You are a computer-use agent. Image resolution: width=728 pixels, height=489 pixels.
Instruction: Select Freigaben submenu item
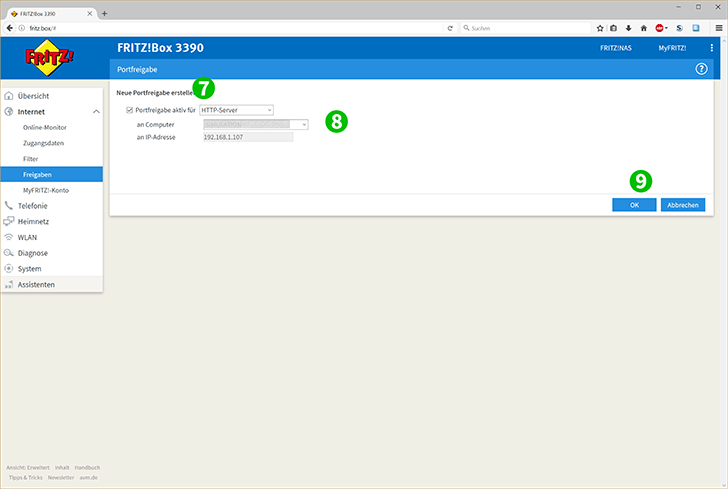pyautogui.click(x=52, y=174)
